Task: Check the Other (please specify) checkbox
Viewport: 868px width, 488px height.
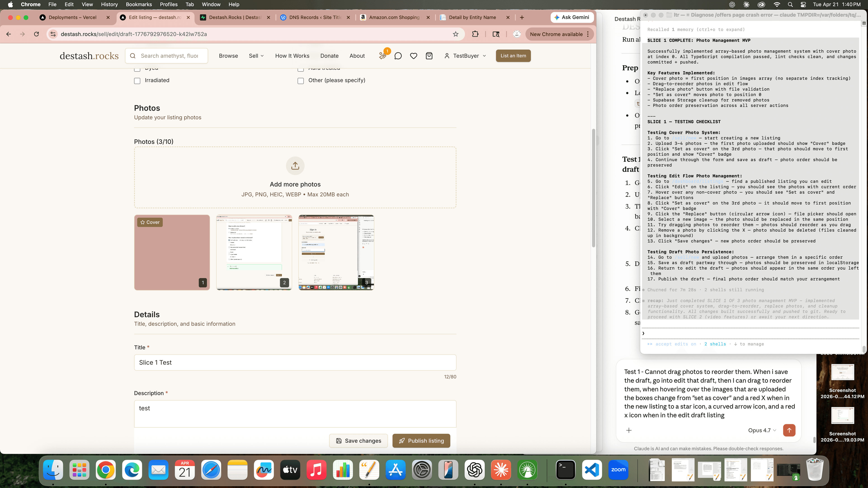Action: (301, 81)
